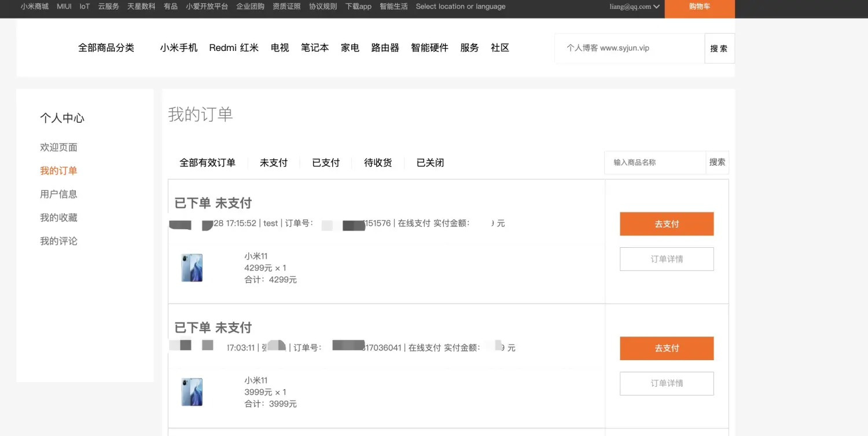
Task: Click the order search 输入商品名称 field
Action: (654, 163)
